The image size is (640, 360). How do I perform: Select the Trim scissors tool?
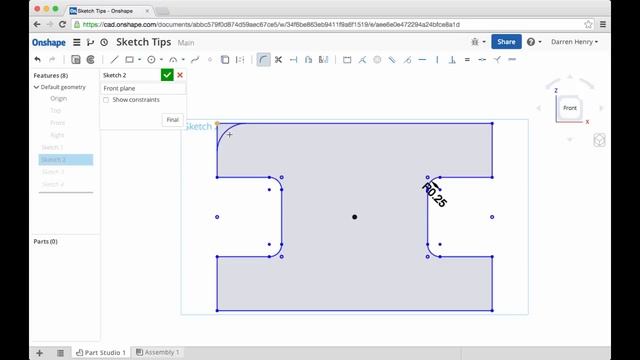(x=278, y=60)
